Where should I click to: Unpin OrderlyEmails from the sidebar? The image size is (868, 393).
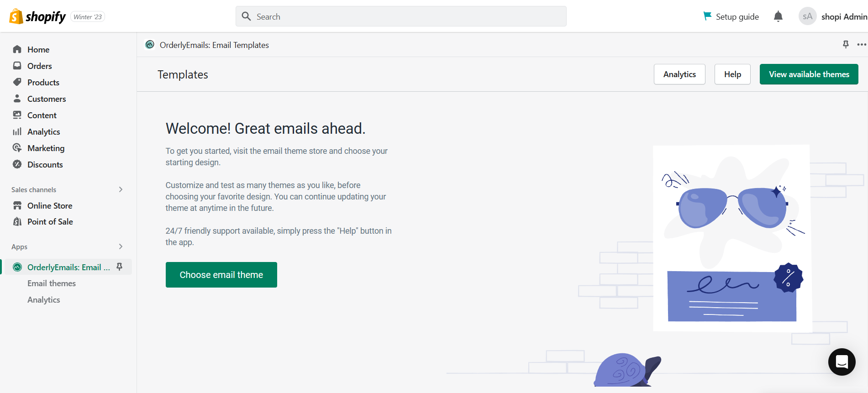click(x=120, y=267)
